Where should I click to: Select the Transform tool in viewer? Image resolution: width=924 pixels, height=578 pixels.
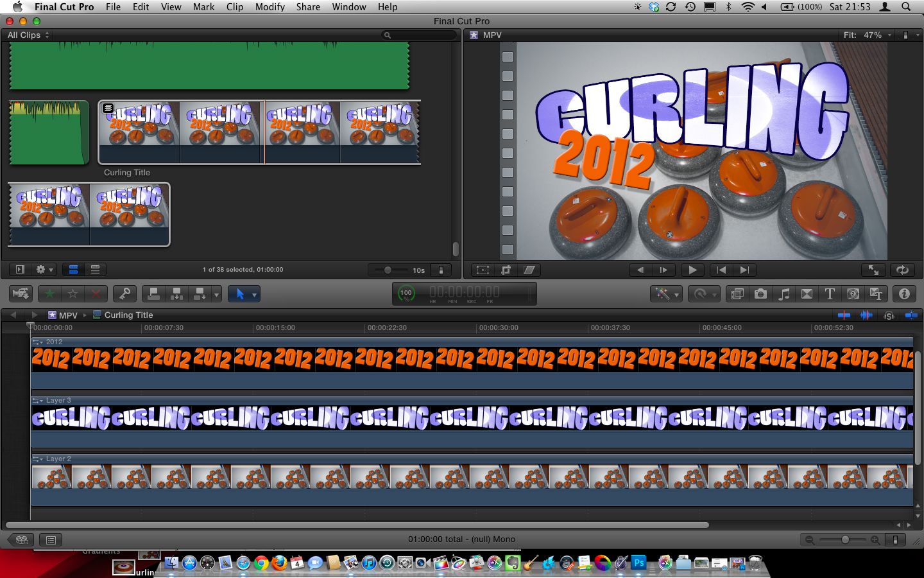pyautogui.click(x=483, y=270)
